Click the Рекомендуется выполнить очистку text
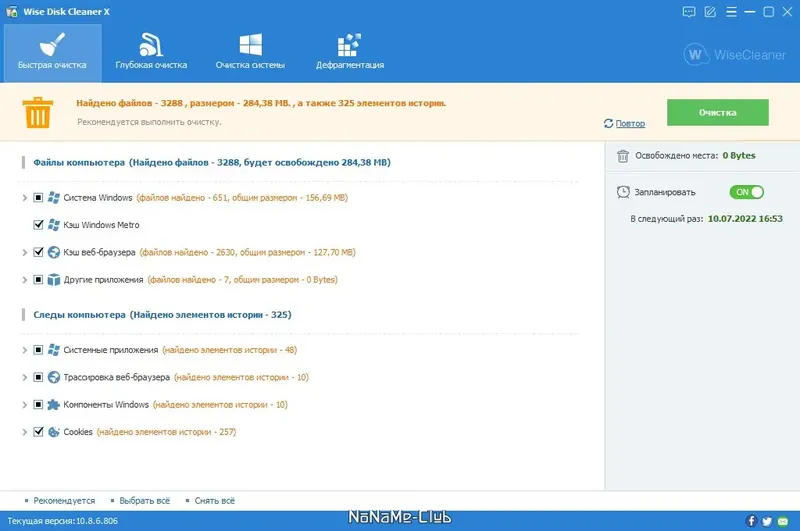 point(149,122)
